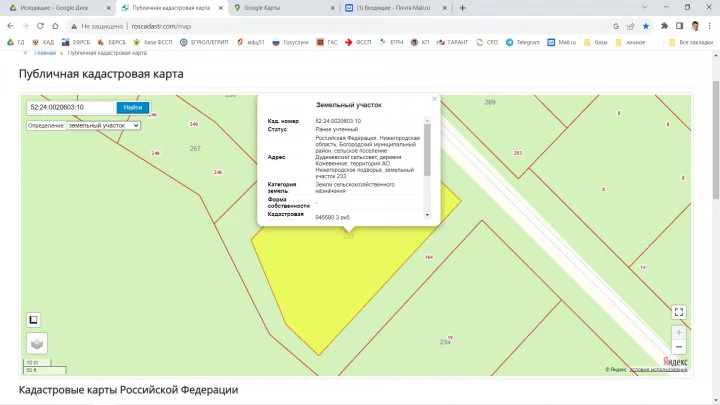The image size is (720, 405).
Task: Open the ЕГРН bookmark
Action: (x=391, y=42)
